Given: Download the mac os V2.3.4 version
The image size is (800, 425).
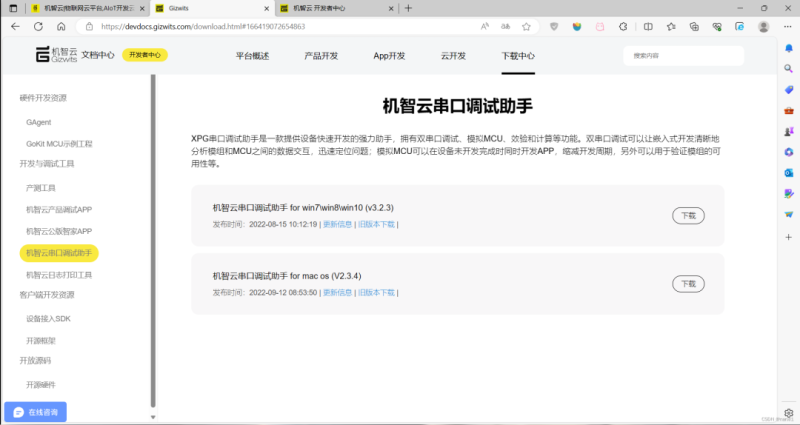Looking at the screenshot, I should pos(688,284).
